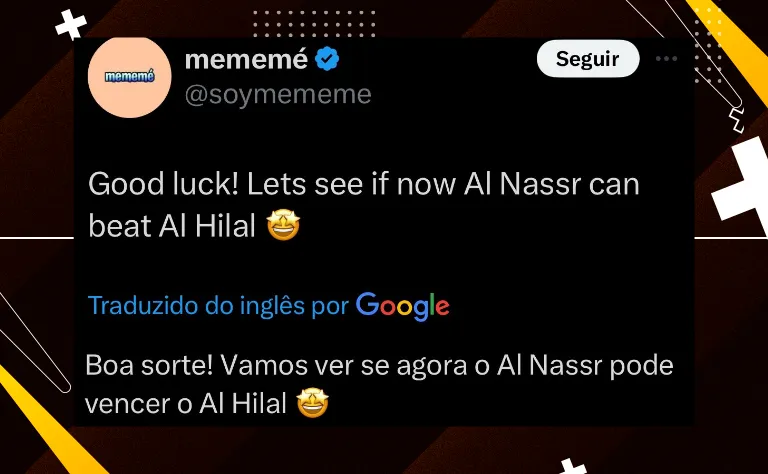Click the star-struck emoji in English tweet
This screenshot has height=474, width=768.
click(x=283, y=225)
